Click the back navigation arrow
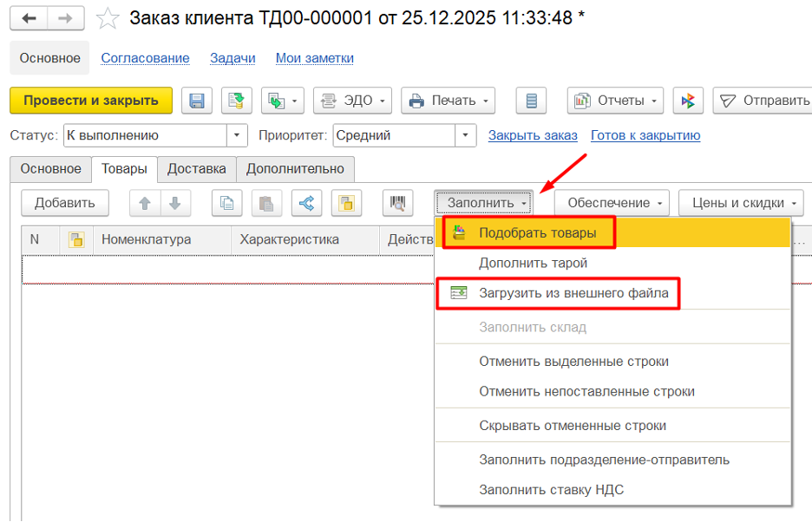 coord(29,18)
